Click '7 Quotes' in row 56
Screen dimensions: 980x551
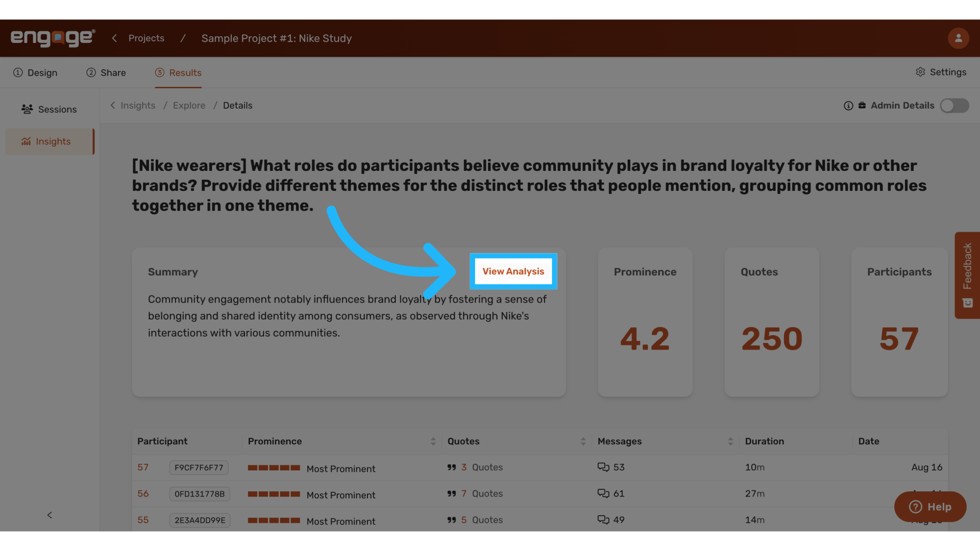tap(482, 494)
